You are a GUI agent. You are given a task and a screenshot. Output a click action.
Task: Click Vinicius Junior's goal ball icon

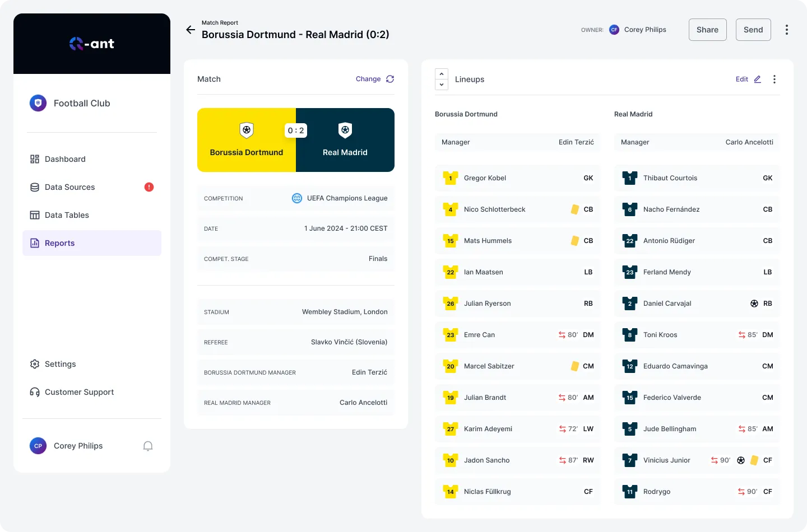(741, 460)
